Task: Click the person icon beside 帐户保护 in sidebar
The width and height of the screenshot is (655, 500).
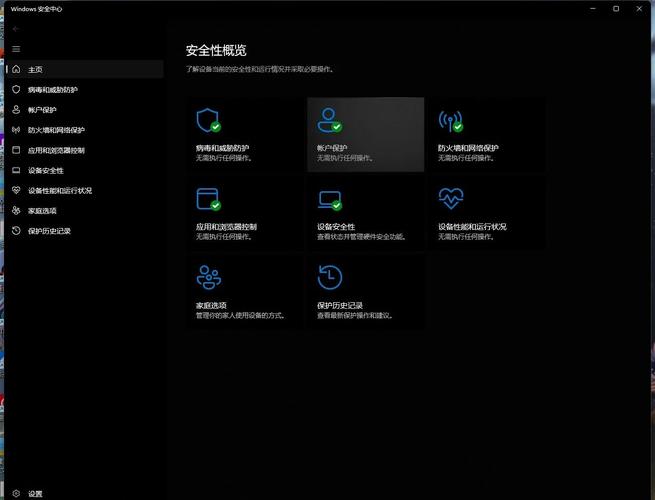Action: 16,109
